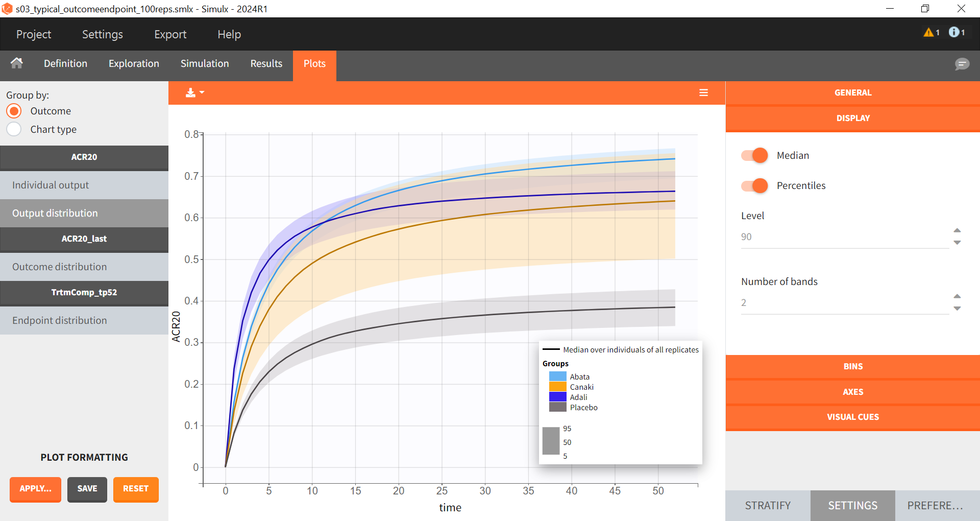Open the plot export download icon
The image size is (980, 521).
[191, 92]
